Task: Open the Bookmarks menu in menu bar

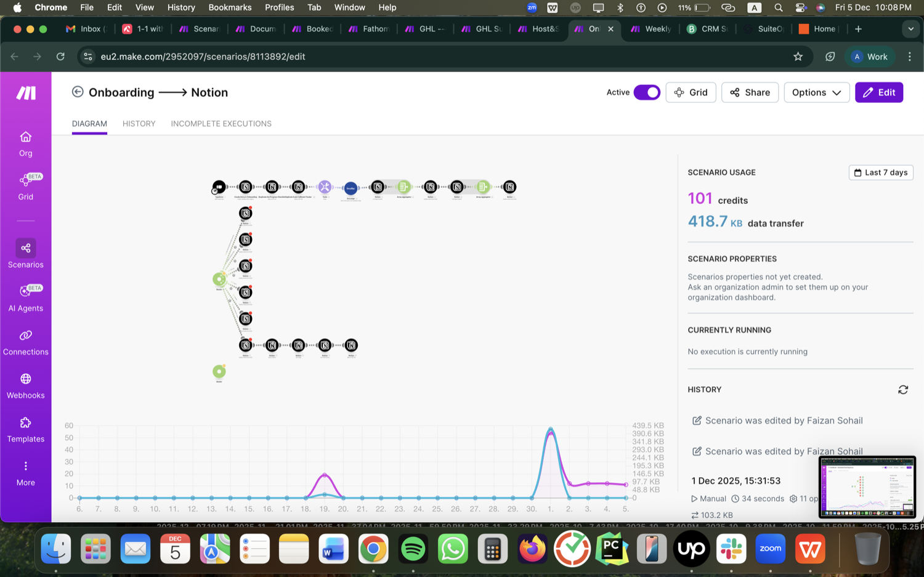Action: (230, 7)
